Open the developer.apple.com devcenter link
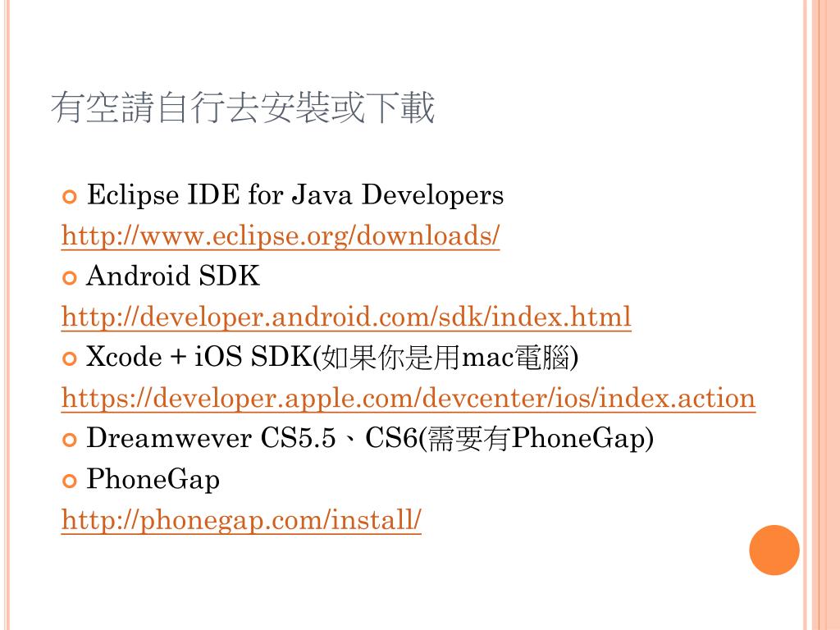Screen dimensions: 840x630 [409, 399]
